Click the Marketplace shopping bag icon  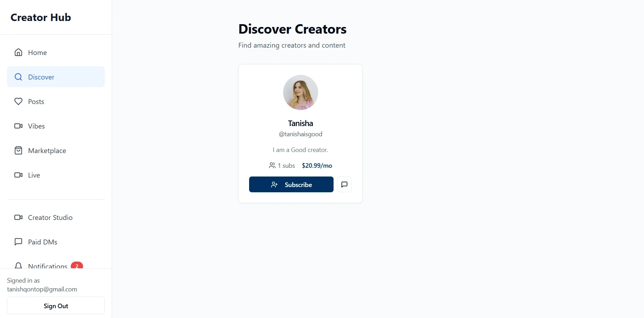click(x=18, y=151)
